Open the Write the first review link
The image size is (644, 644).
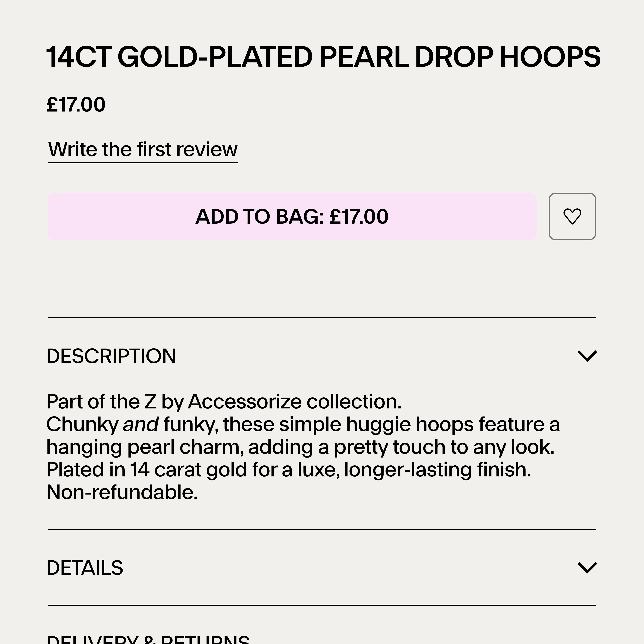[143, 149]
